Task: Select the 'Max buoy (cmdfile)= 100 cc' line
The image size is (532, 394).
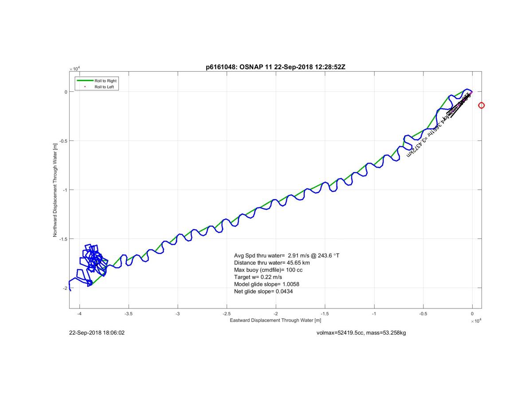Action: 268,270
